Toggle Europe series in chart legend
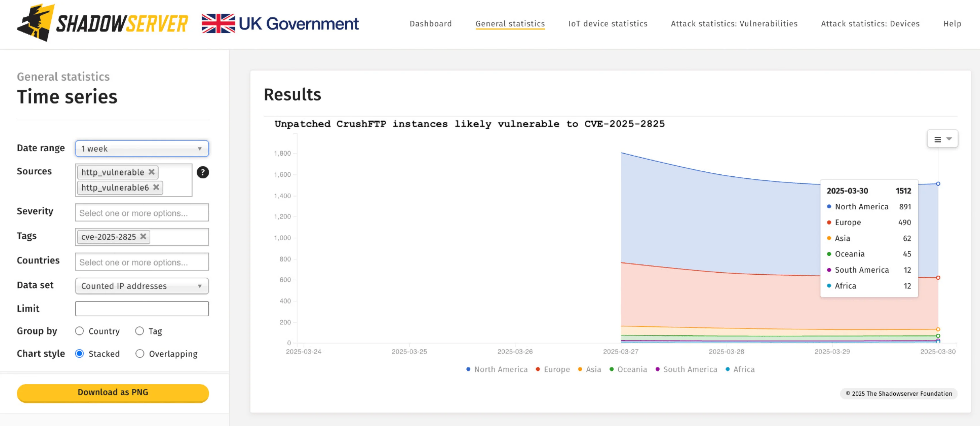 [552, 369]
